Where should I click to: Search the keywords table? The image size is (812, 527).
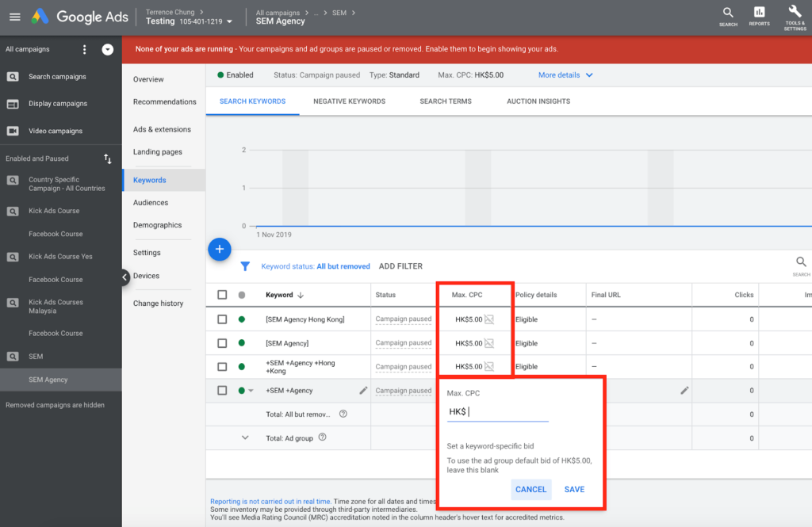click(x=801, y=265)
